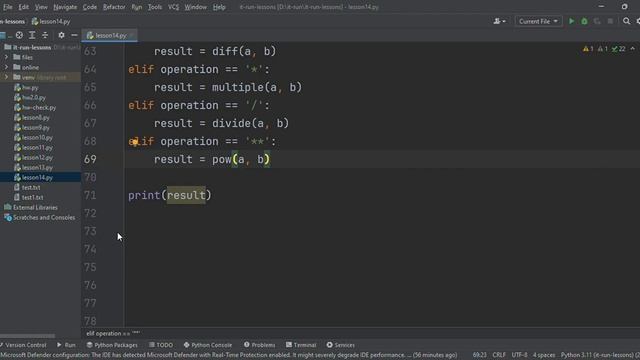This screenshot has width=640, height=360.
Task: Click Python 3.11 interpreter in status bar
Action: tap(600, 355)
